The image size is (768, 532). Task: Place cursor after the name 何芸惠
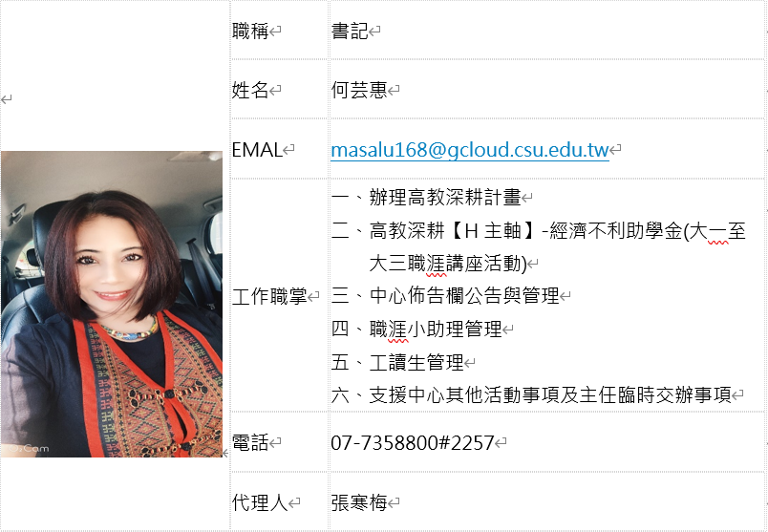pos(388,90)
